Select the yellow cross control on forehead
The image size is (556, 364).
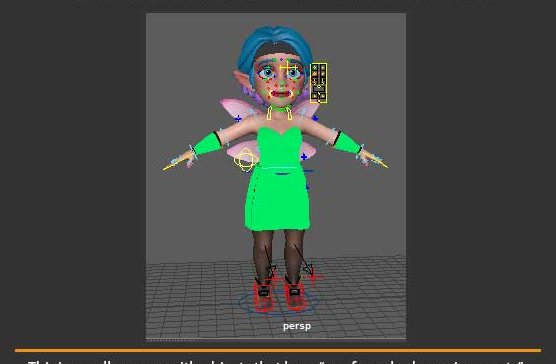(287, 68)
